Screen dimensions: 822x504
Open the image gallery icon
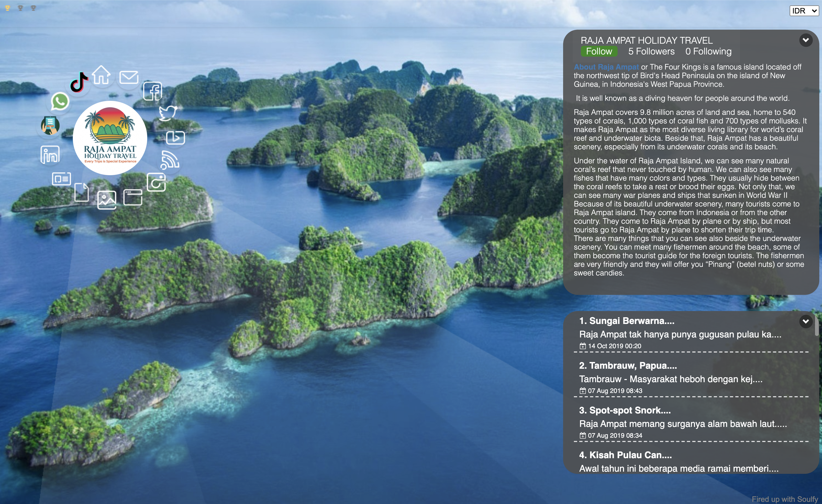107,200
